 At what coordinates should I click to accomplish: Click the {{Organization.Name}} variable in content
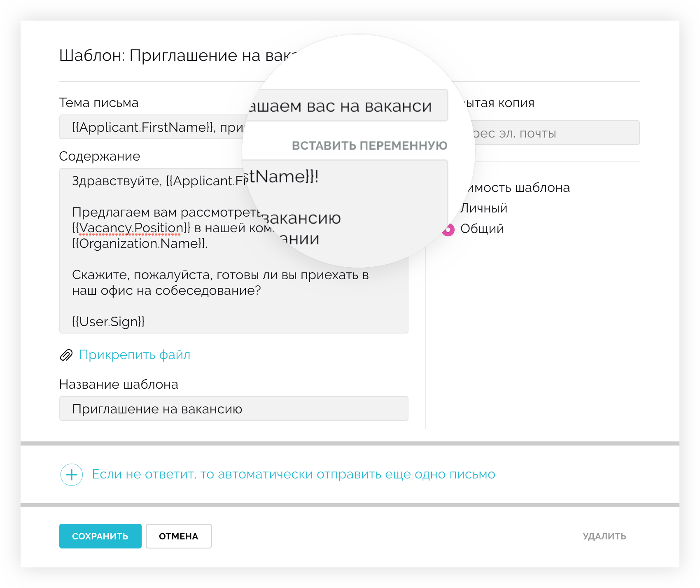[x=140, y=243]
